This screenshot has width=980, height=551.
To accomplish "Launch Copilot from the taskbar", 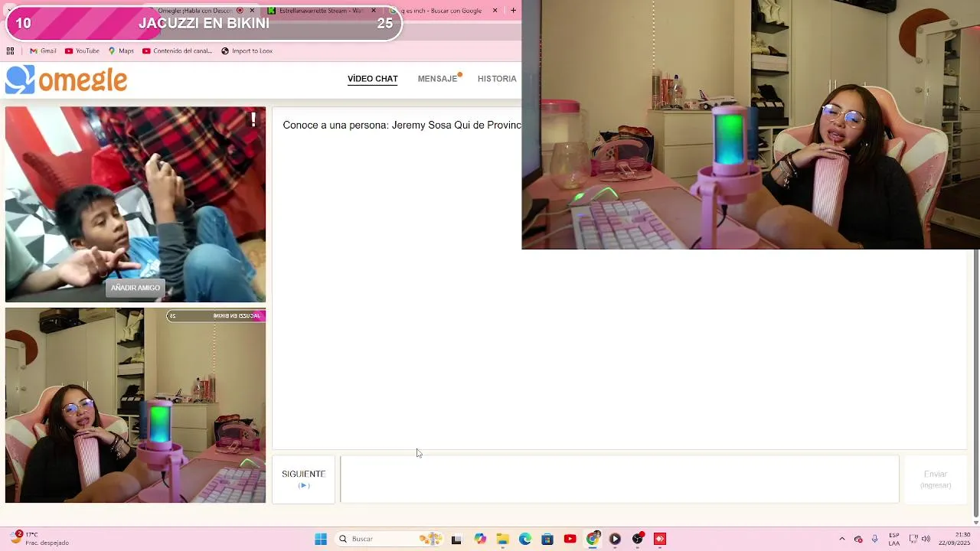I will click(x=480, y=539).
